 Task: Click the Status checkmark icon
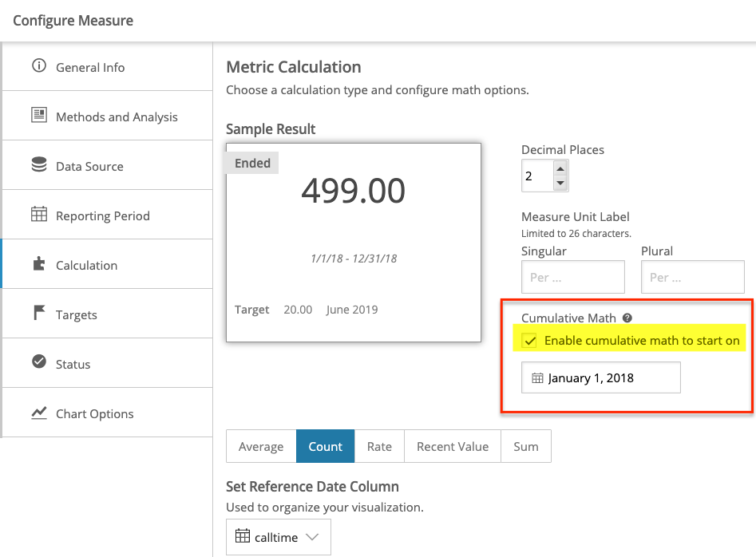[39, 361]
